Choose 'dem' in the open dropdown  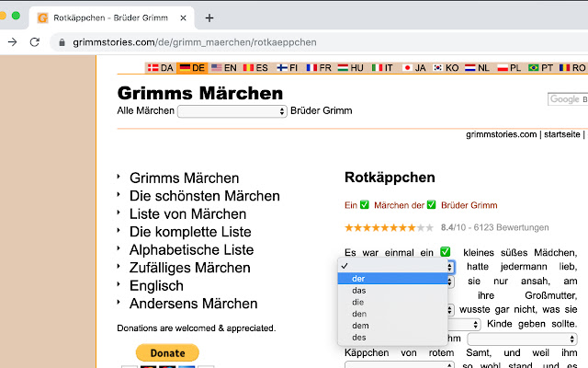click(x=392, y=325)
